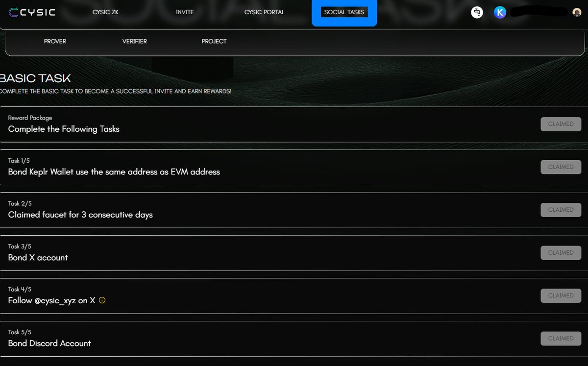The image size is (588, 366).
Task: Click the 'Task 1/5' label
Action: pos(20,161)
